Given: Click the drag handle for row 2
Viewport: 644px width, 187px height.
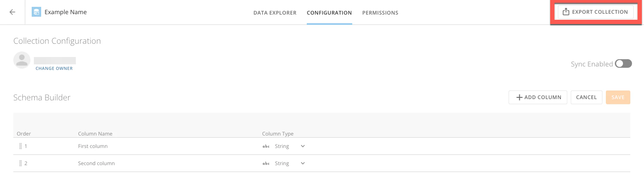Looking at the screenshot, I should [x=20, y=163].
